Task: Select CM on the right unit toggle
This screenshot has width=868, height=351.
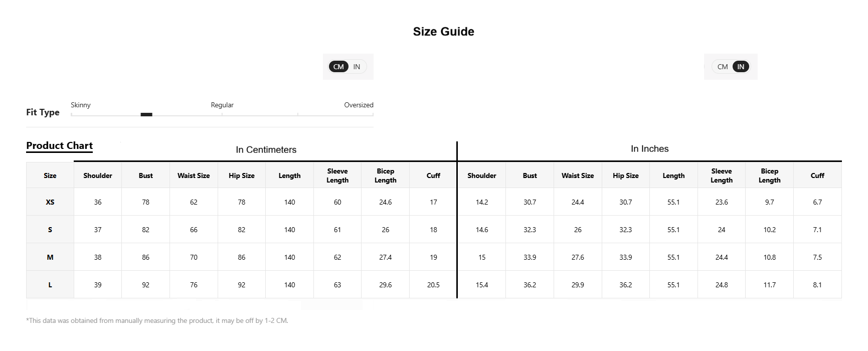Action: 723,67
